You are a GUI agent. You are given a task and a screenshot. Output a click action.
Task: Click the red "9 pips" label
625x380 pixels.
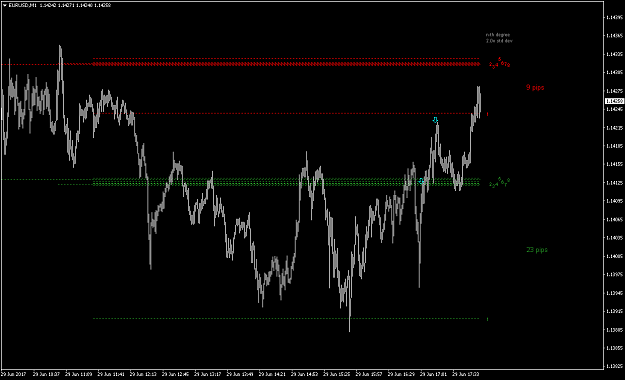535,87
